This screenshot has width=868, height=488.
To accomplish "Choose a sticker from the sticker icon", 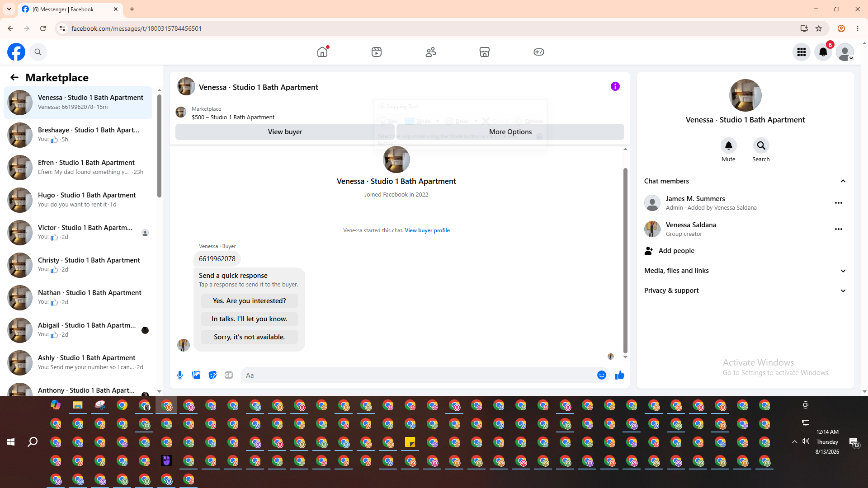I will tap(212, 375).
